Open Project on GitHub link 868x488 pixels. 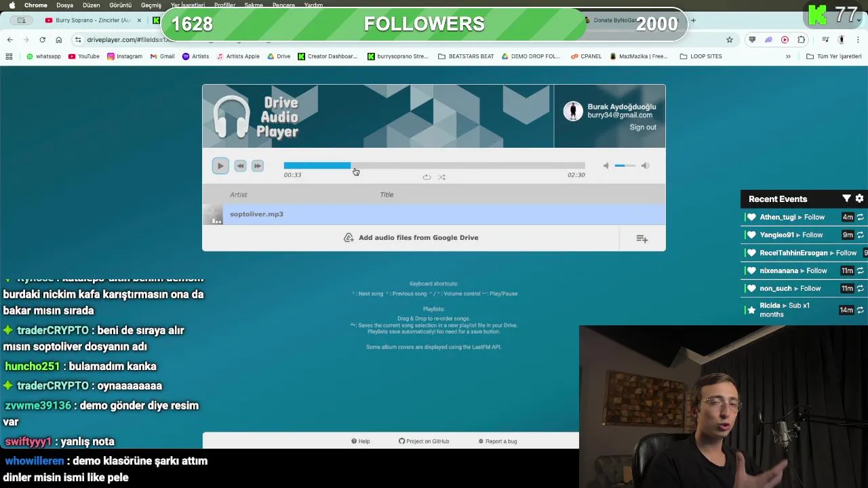tap(424, 441)
